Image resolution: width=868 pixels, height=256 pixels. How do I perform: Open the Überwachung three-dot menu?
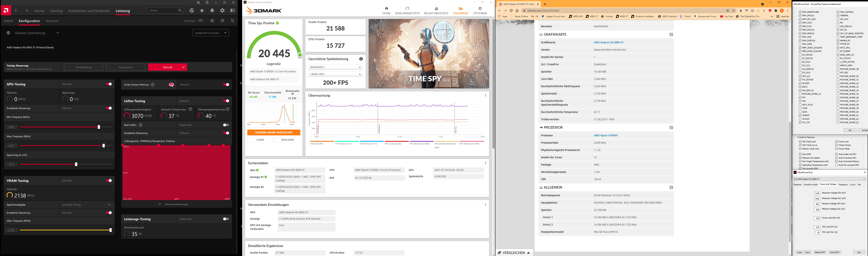coord(486,95)
